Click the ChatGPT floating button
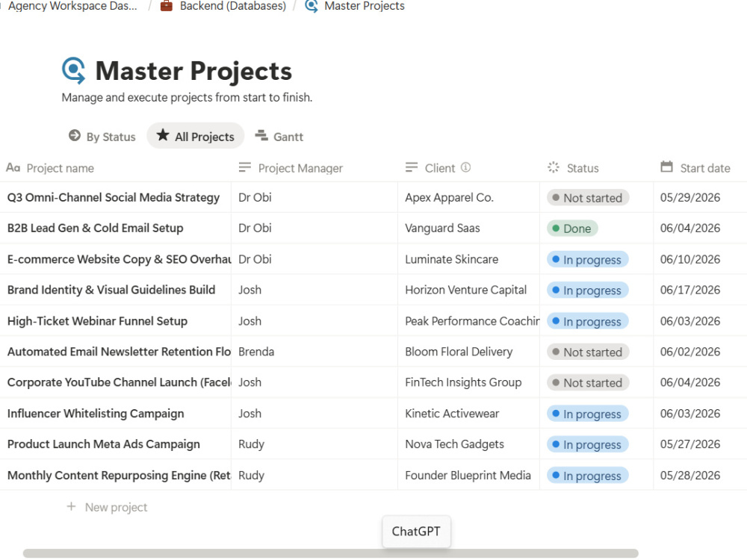The height and width of the screenshot is (560, 747). coord(416,532)
